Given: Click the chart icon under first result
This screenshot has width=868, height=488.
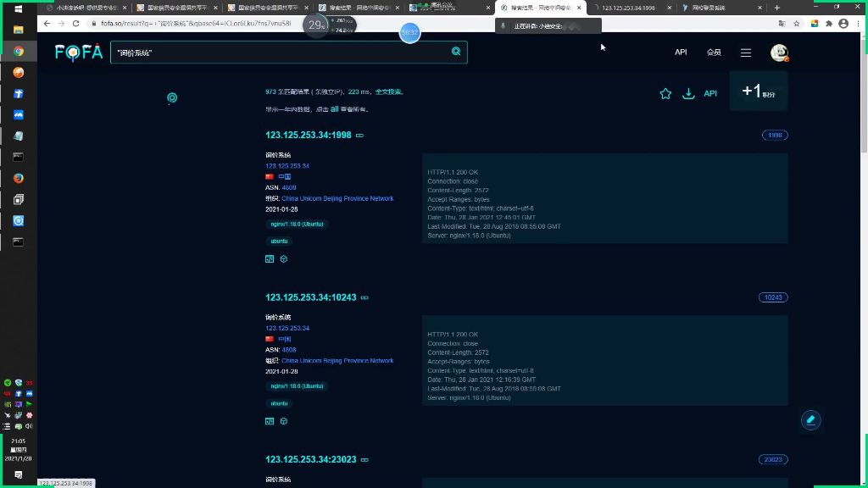Looking at the screenshot, I should (270, 259).
